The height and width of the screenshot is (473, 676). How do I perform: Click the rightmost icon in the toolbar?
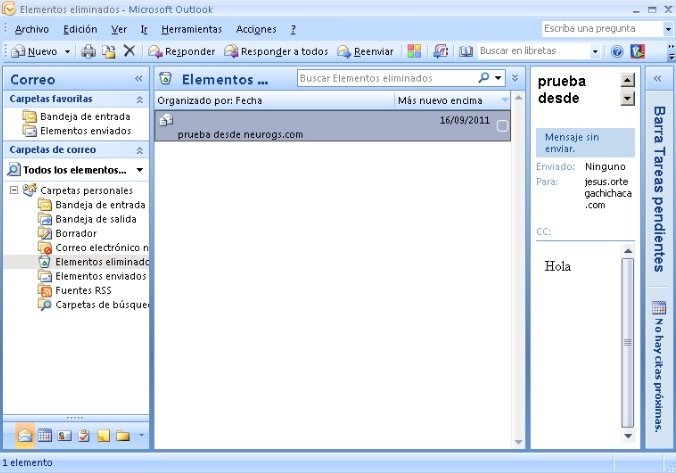pos(638,51)
